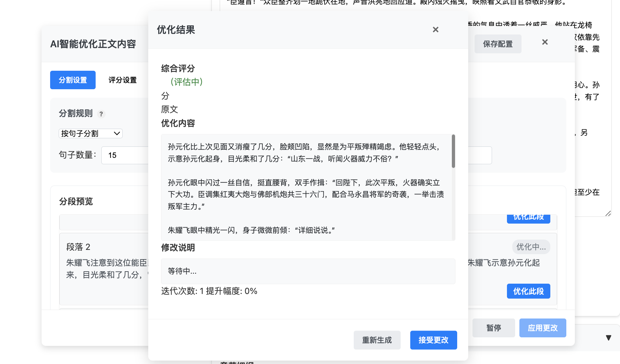620x364 pixels.
Task: Click the 优化中 status badge
Action: coord(531,247)
